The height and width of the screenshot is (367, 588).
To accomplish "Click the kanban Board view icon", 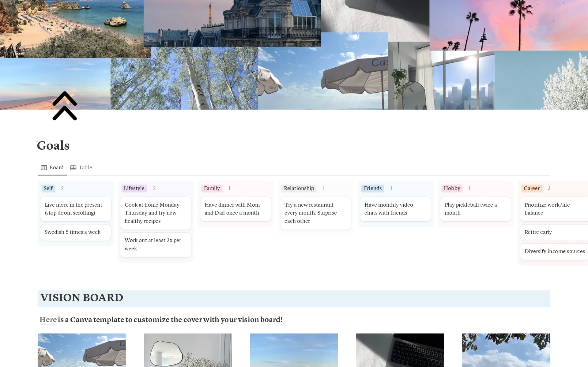I will (44, 167).
